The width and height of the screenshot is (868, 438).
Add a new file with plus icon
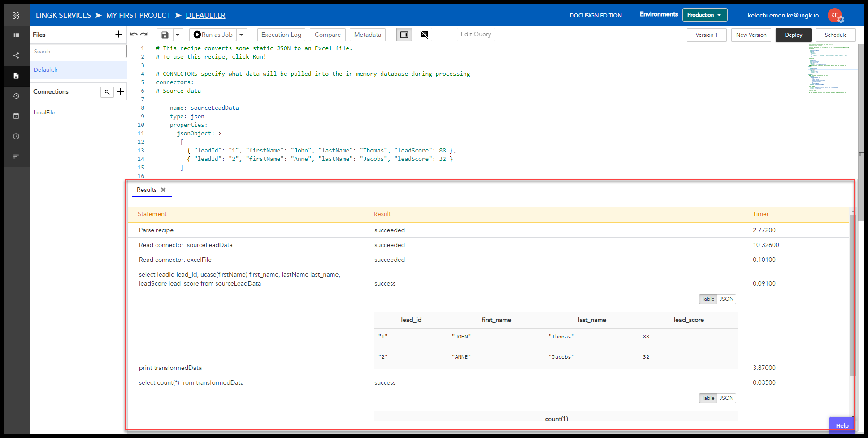click(x=119, y=34)
